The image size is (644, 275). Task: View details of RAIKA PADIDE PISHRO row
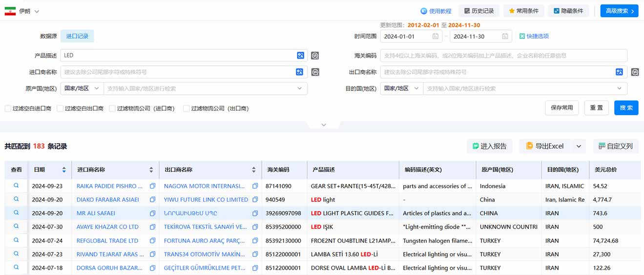(16, 186)
